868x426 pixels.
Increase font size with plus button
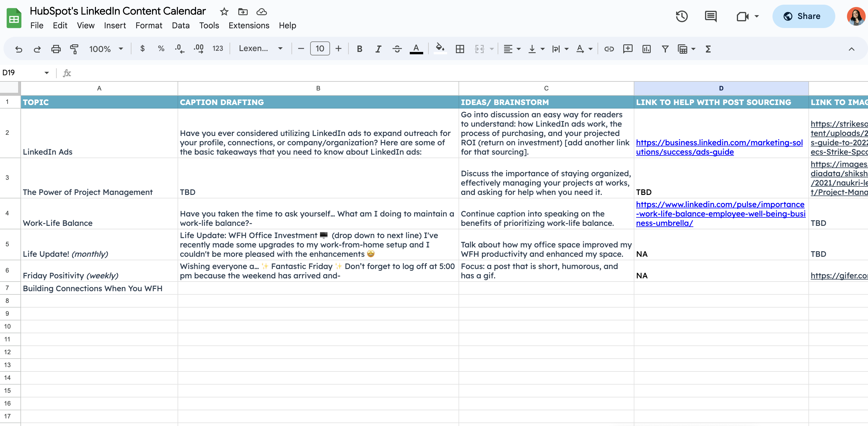pyautogui.click(x=338, y=49)
